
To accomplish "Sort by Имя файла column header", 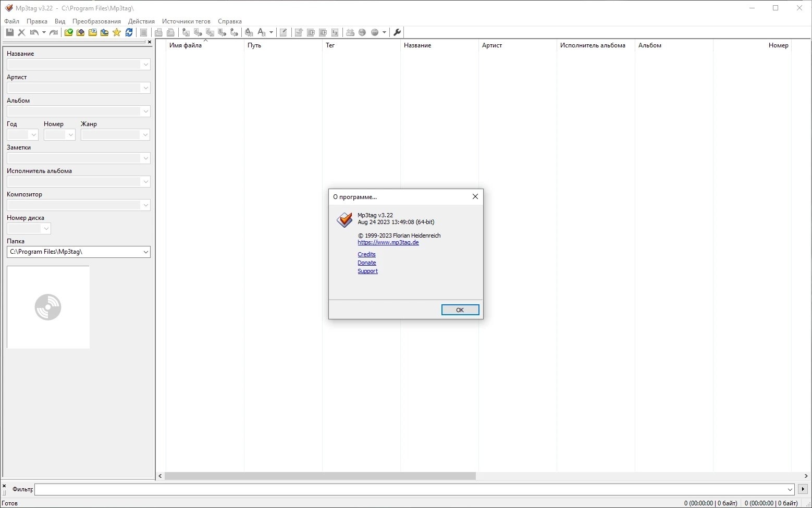I will click(205, 45).
